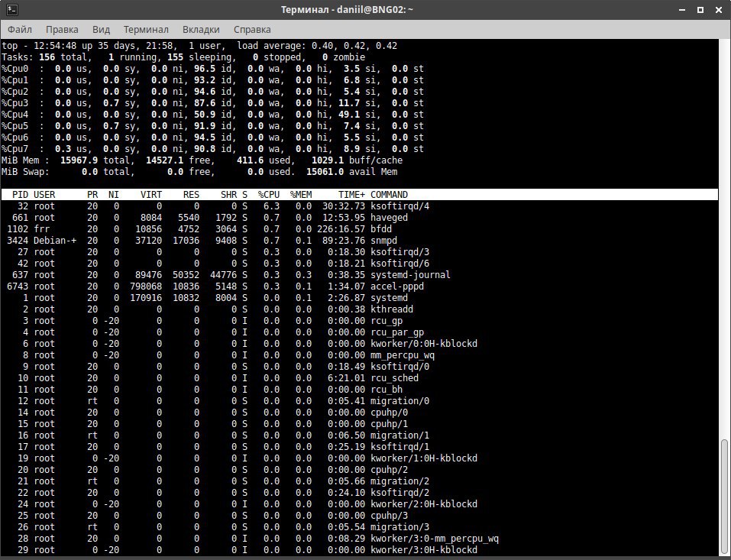Screen dimensions: 731x560
Task: Open the Файл menu
Action: click(x=20, y=29)
